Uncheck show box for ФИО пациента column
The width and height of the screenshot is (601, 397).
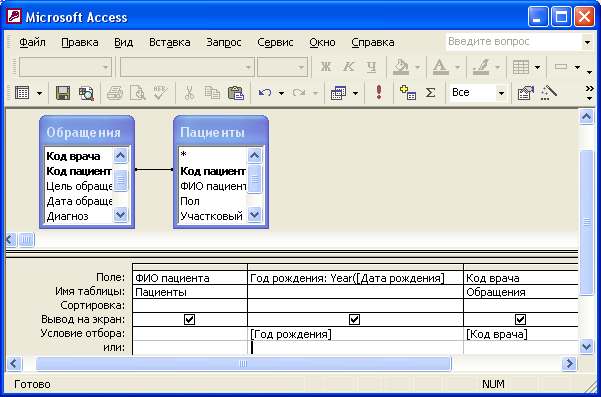189,319
